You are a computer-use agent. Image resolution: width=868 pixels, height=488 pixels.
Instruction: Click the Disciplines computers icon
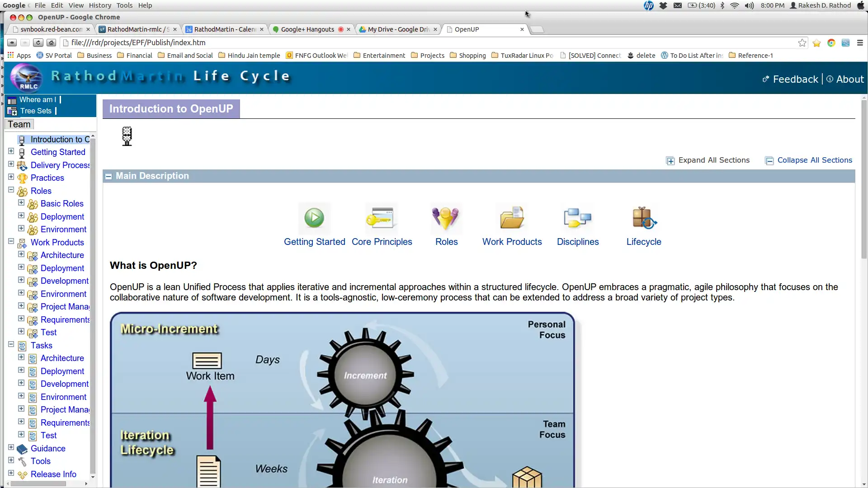click(577, 218)
